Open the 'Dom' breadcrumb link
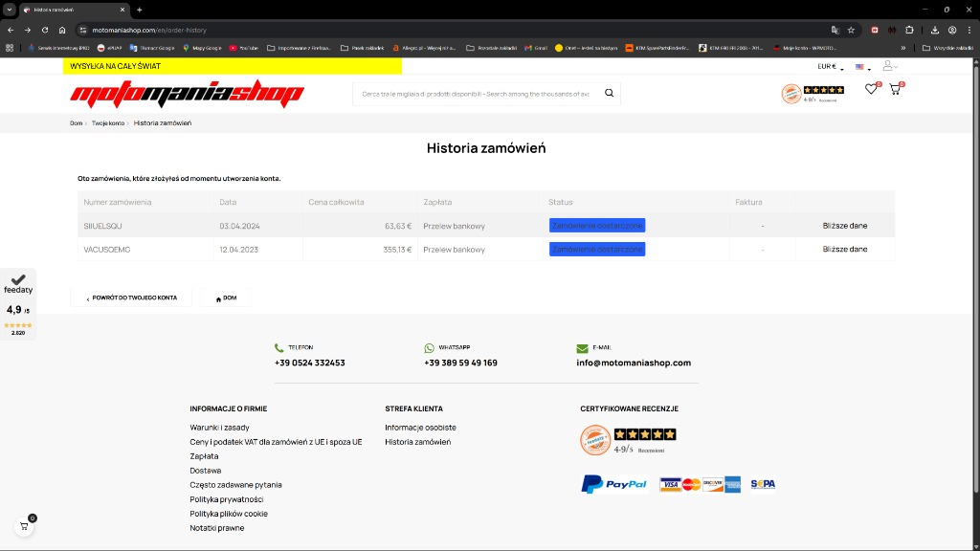 [x=76, y=123]
